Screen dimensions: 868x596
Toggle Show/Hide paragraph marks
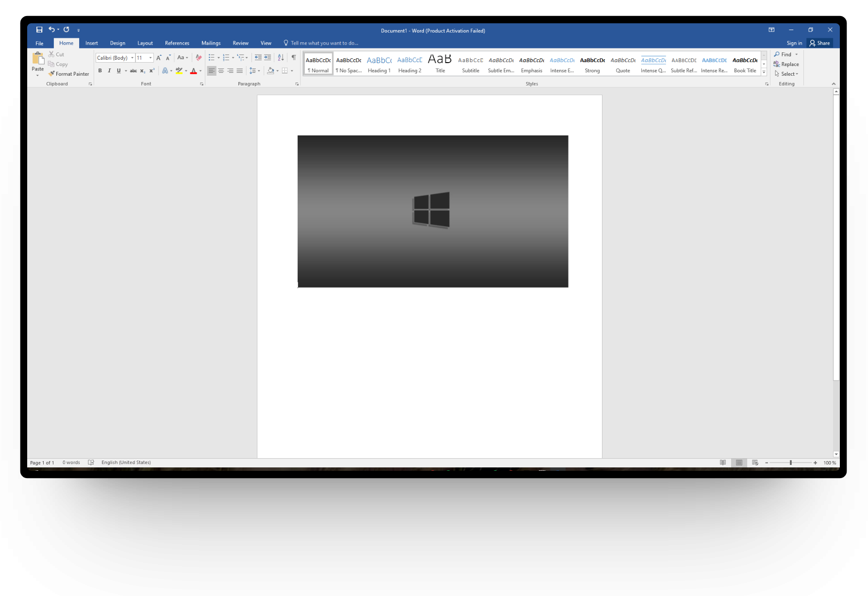click(294, 58)
